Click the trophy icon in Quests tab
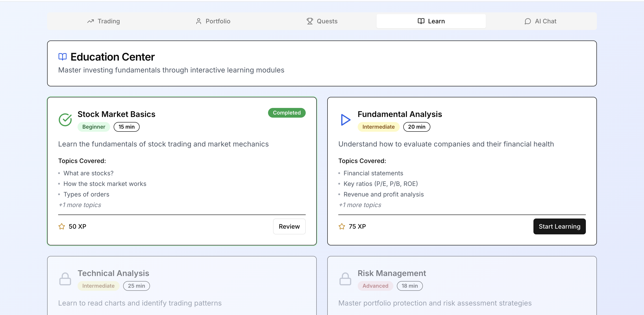 (x=310, y=21)
